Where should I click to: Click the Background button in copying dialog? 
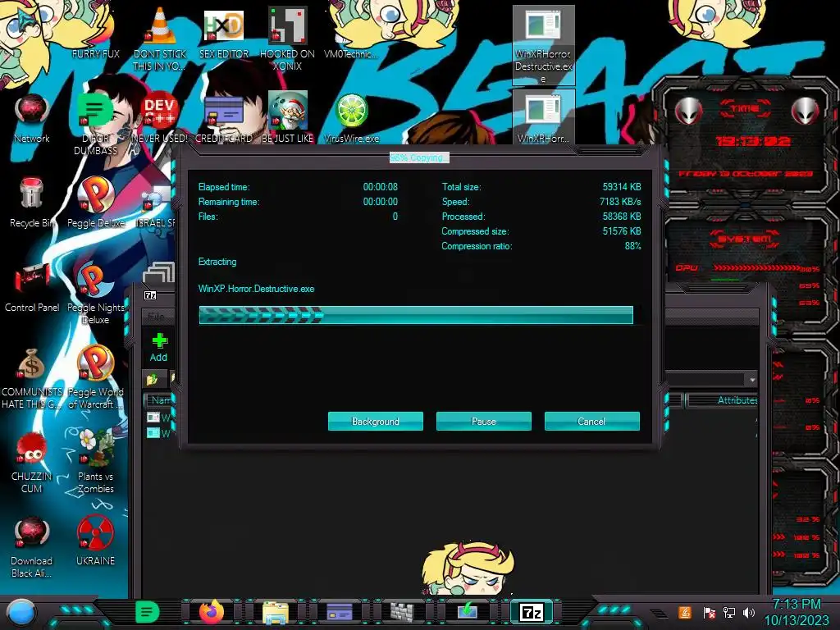point(375,421)
